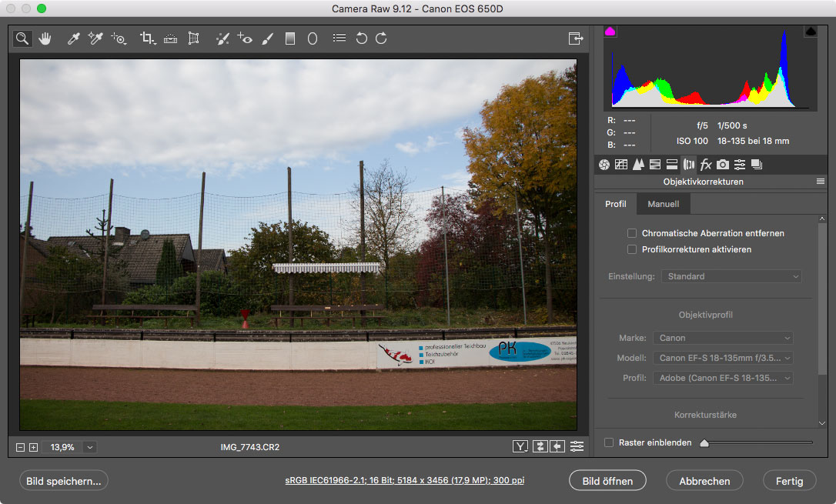Enable Chromatische Aberration entfernen checkbox

click(x=632, y=233)
